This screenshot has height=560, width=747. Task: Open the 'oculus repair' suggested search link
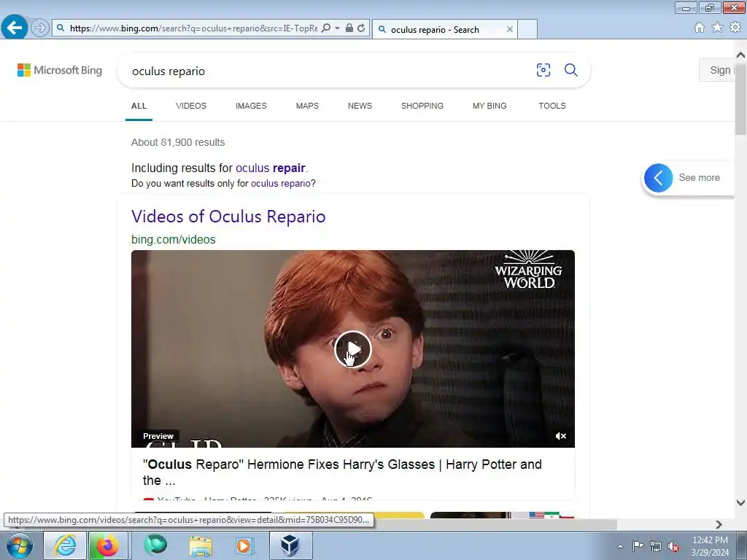pos(271,168)
